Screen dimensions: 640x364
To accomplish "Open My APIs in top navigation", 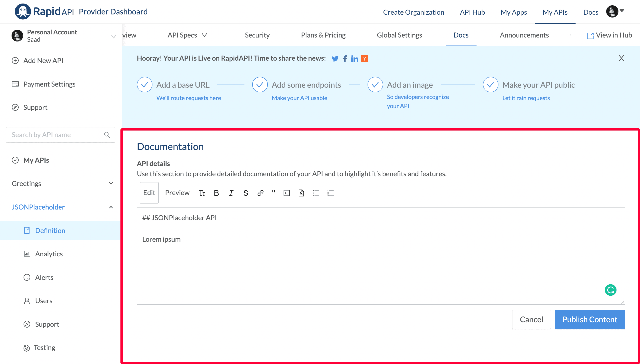I will point(555,12).
